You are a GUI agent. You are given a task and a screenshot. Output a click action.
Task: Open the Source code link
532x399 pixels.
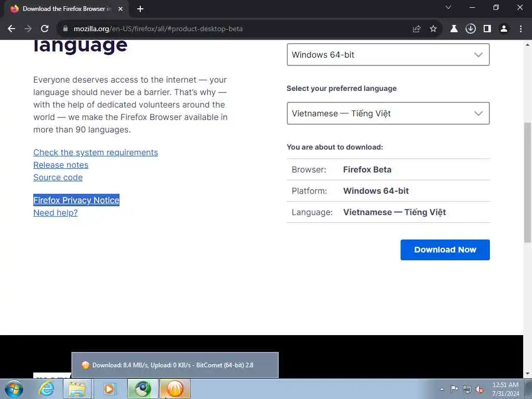58,178
